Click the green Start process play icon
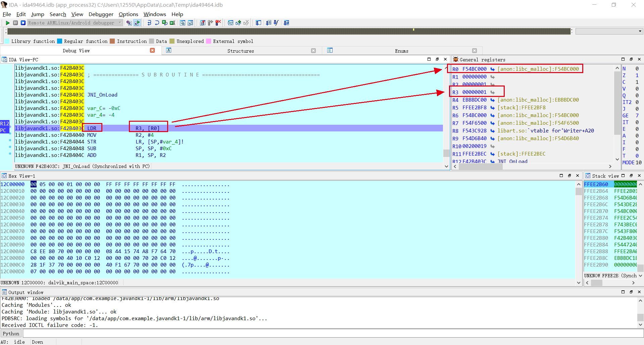Viewport: 644px width, 345px height. tap(7, 23)
